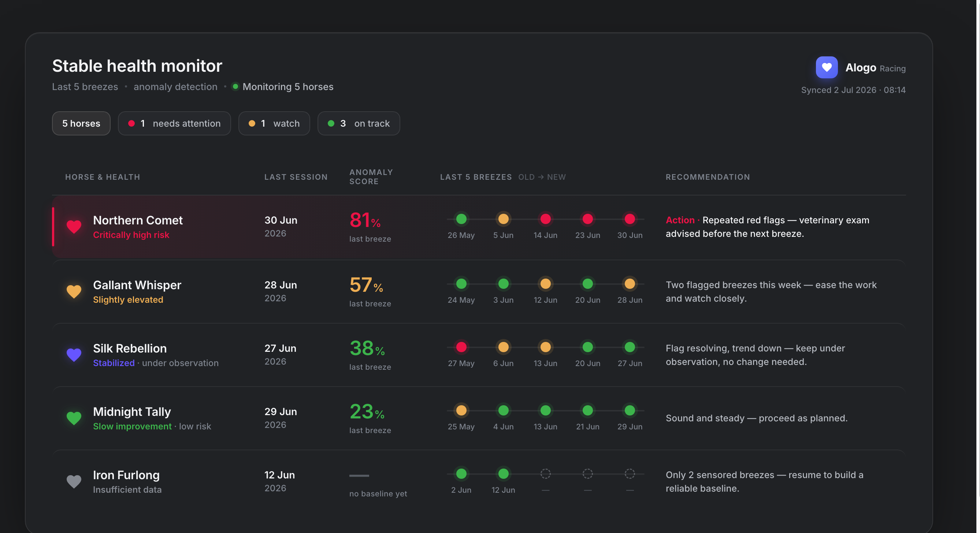
Task: Click Midnight Tally's 13 Jun breeze dot
Action: click(546, 411)
